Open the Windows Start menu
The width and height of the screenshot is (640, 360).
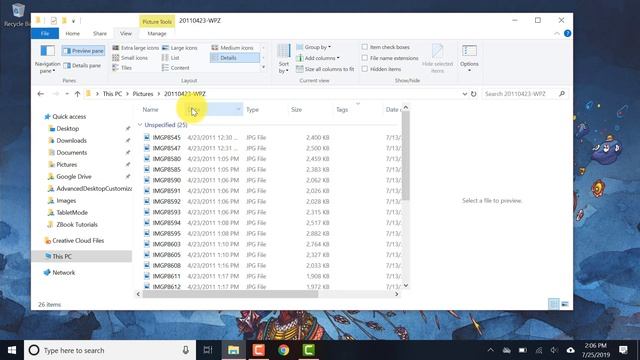[x=12, y=350]
